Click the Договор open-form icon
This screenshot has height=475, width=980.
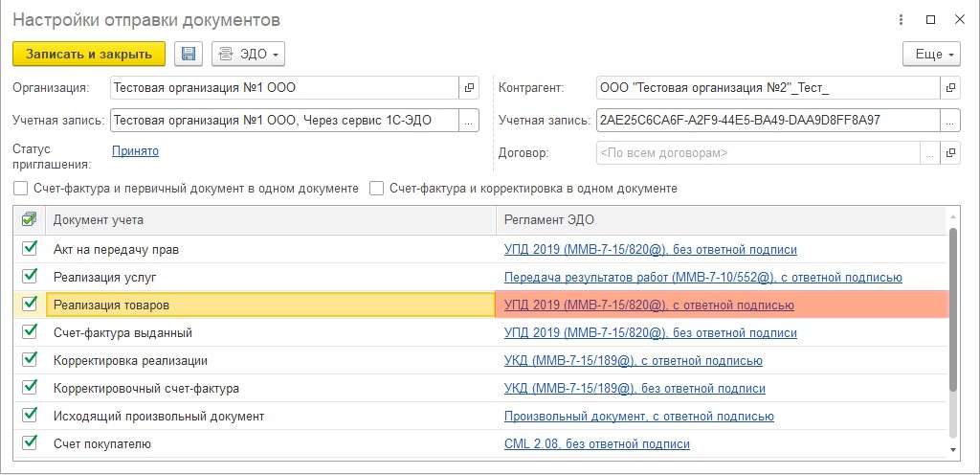click(950, 152)
